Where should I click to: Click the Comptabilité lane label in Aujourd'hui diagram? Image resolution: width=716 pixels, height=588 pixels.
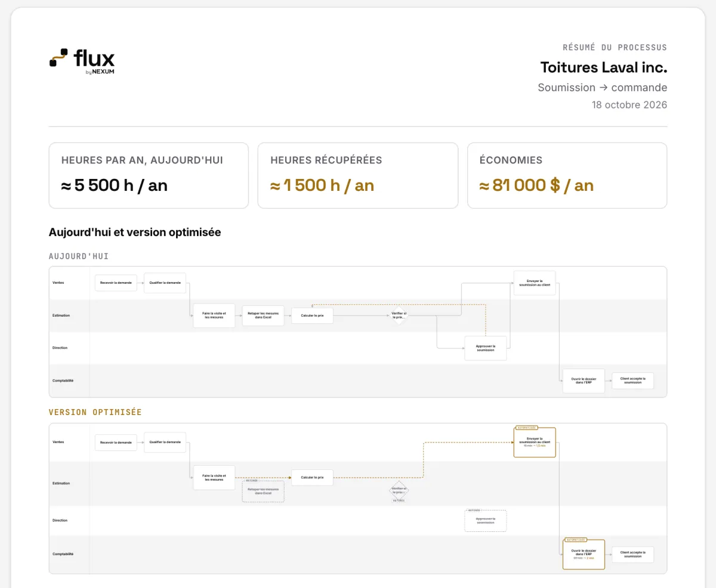tap(63, 380)
